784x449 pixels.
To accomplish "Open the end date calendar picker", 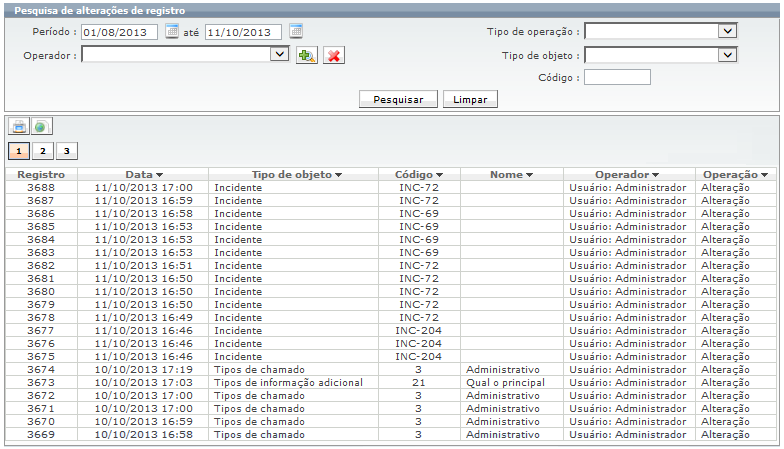I will [296, 31].
